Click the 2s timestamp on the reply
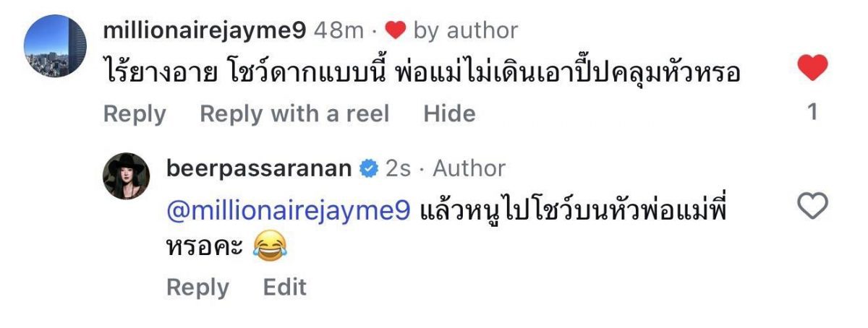 [x=398, y=169]
